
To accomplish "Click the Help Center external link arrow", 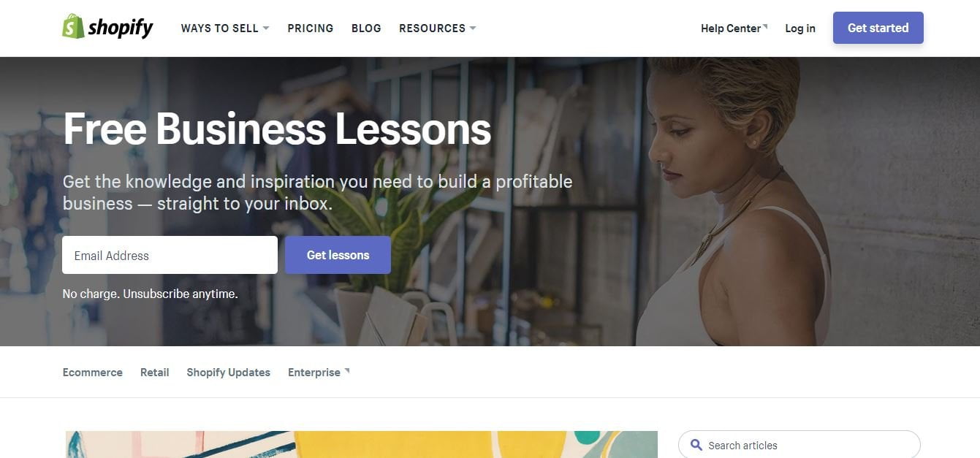I will [765, 26].
